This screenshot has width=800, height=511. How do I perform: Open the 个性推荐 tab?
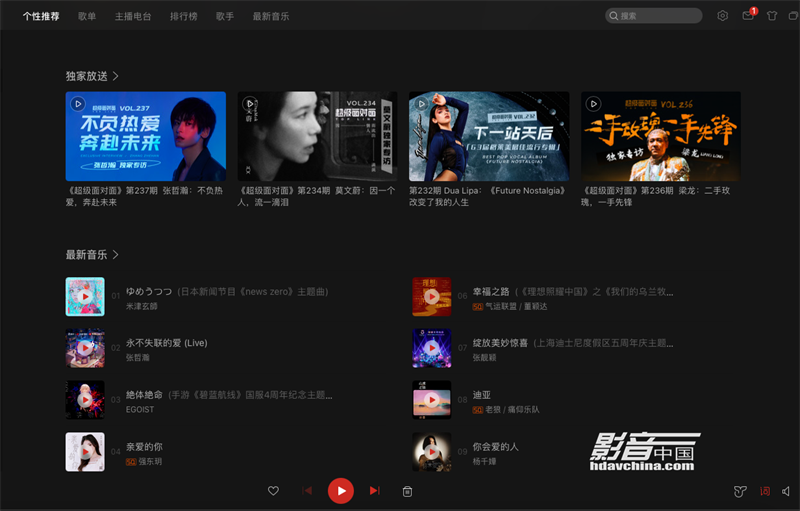point(41,16)
